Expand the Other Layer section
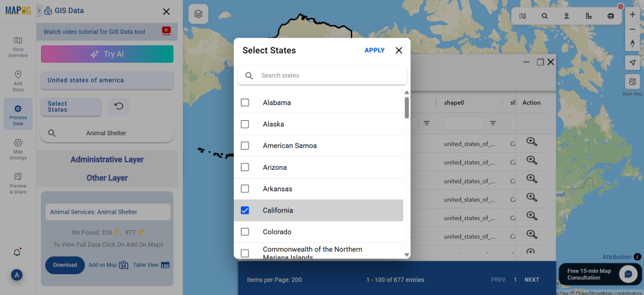Image resolution: width=644 pixels, height=295 pixels. tap(107, 178)
